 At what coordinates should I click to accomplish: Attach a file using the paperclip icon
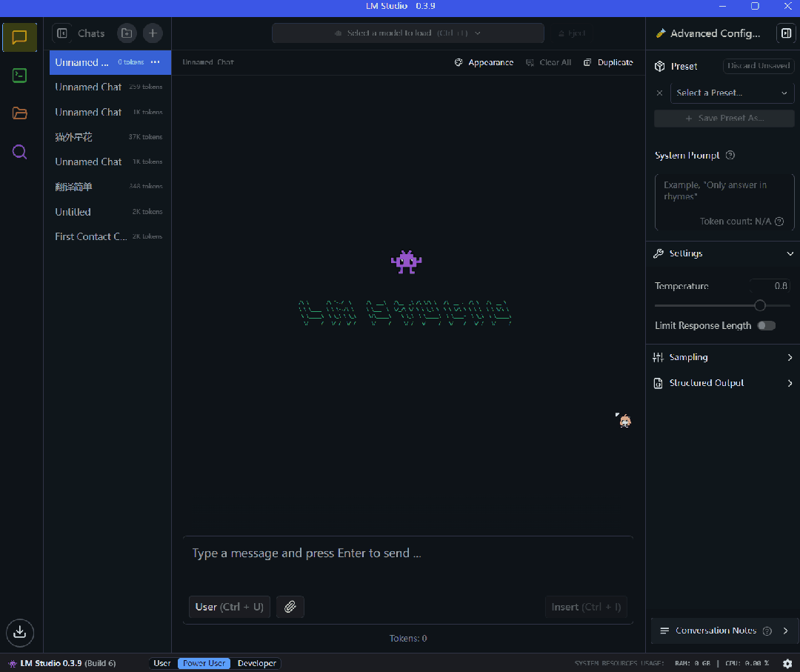pos(290,607)
